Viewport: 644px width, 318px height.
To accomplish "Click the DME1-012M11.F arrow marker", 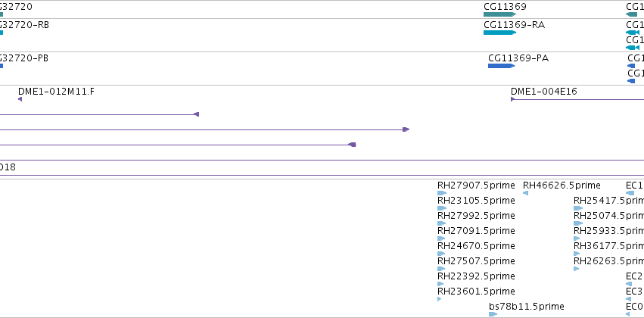I will click(20, 99).
